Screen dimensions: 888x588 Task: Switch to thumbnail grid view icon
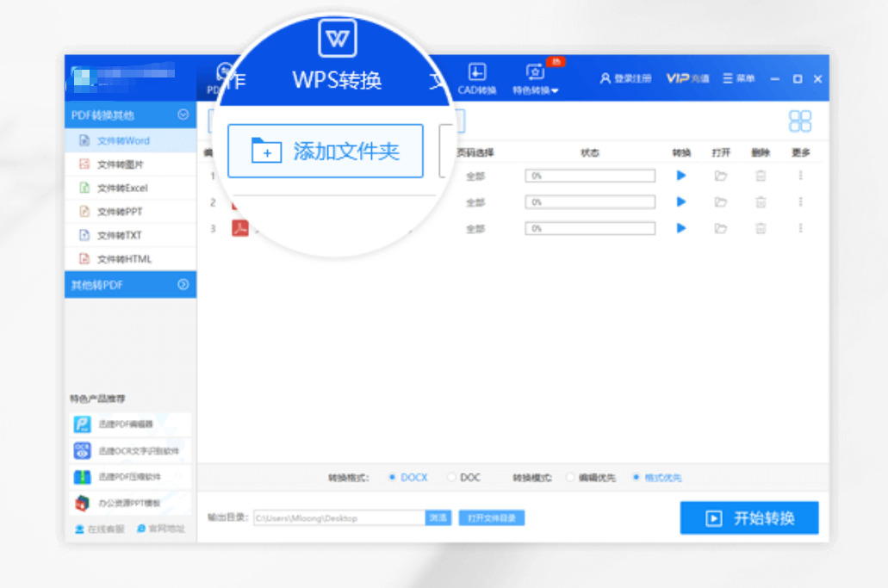tap(799, 121)
